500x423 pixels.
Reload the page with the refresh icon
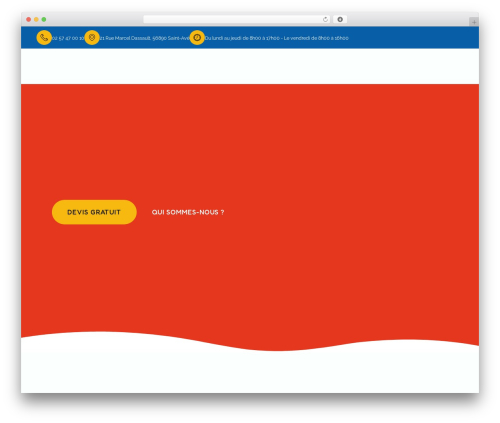(x=325, y=19)
